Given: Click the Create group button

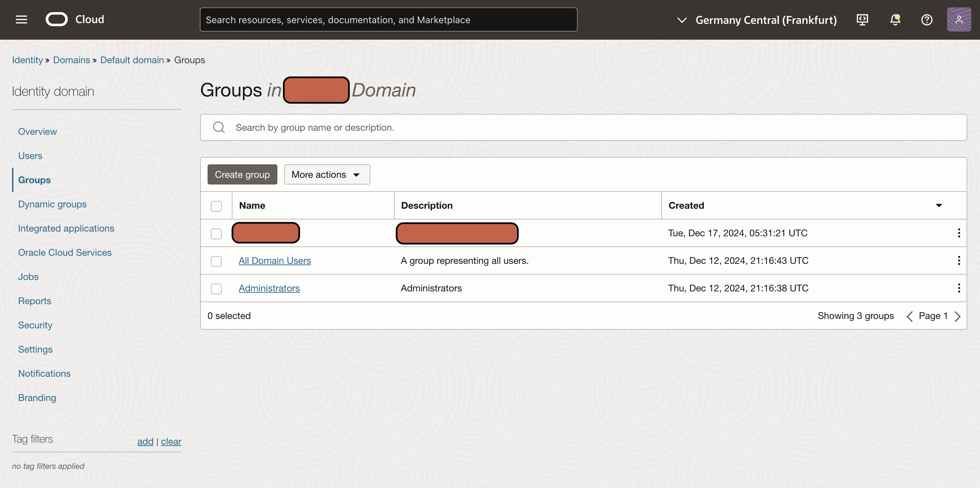Looking at the screenshot, I should click(242, 174).
